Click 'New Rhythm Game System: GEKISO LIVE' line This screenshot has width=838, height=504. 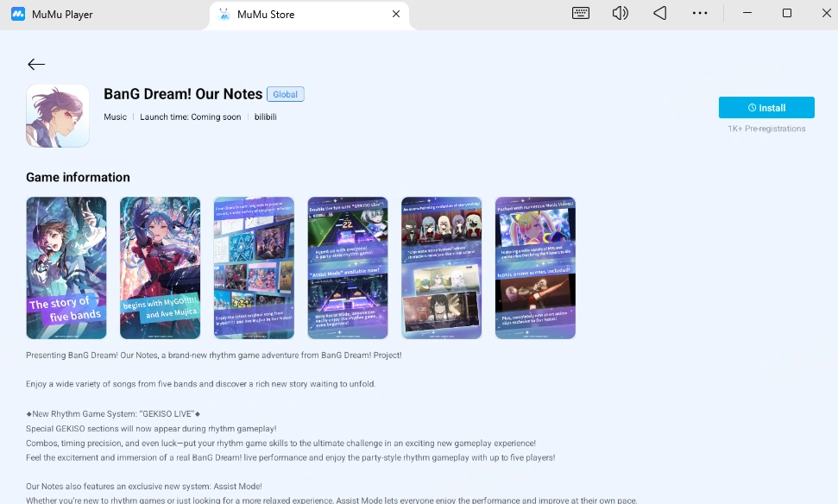coord(113,413)
